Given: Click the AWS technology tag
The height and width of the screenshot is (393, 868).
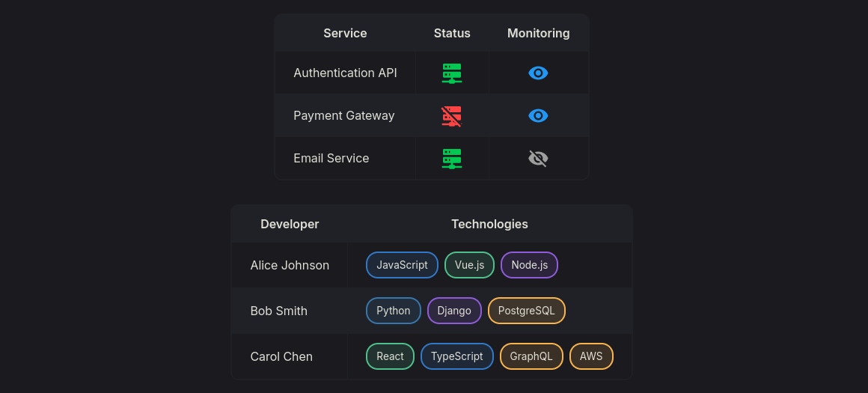Looking at the screenshot, I should [x=591, y=356].
